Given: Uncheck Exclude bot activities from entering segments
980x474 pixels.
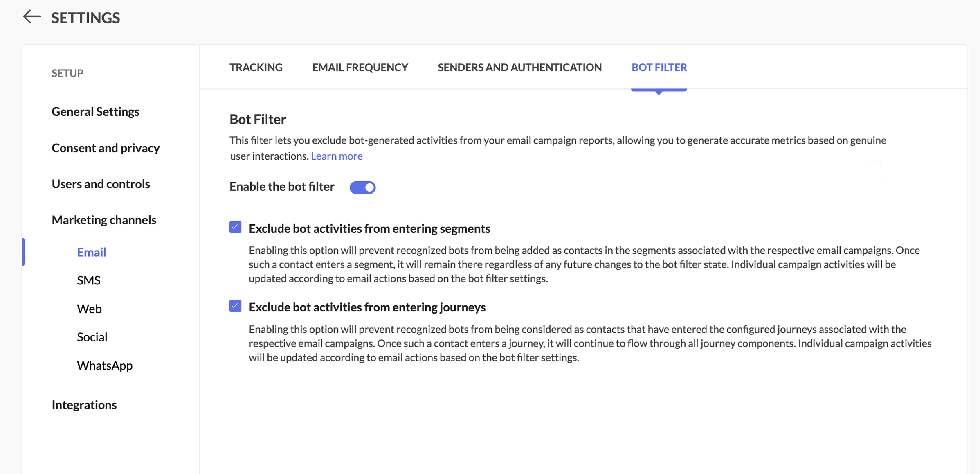Looking at the screenshot, I should tap(235, 227).
